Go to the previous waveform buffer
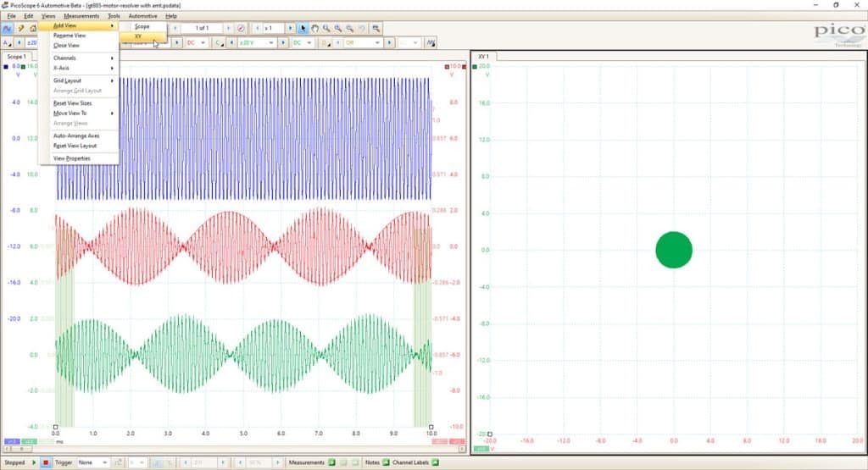The height and width of the screenshot is (470, 868). pos(175,28)
